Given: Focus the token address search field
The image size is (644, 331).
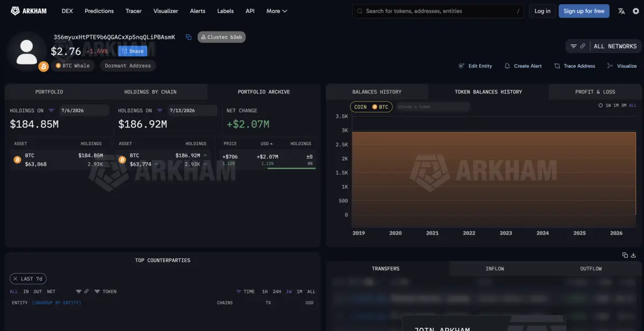Looking at the screenshot, I should point(438,11).
